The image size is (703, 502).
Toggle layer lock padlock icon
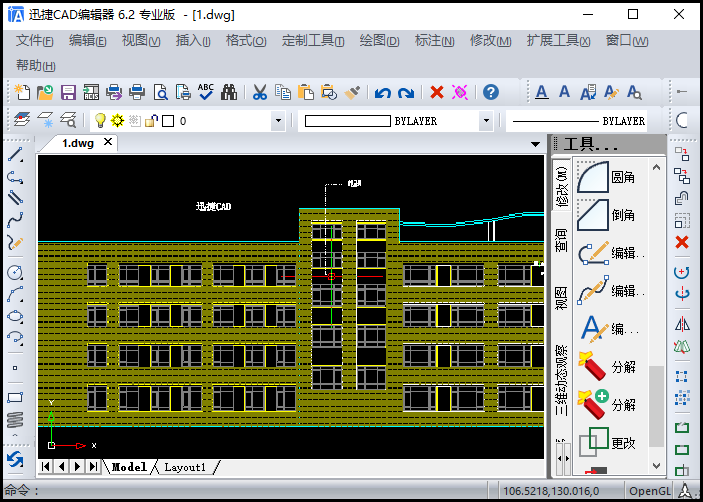[x=151, y=121]
